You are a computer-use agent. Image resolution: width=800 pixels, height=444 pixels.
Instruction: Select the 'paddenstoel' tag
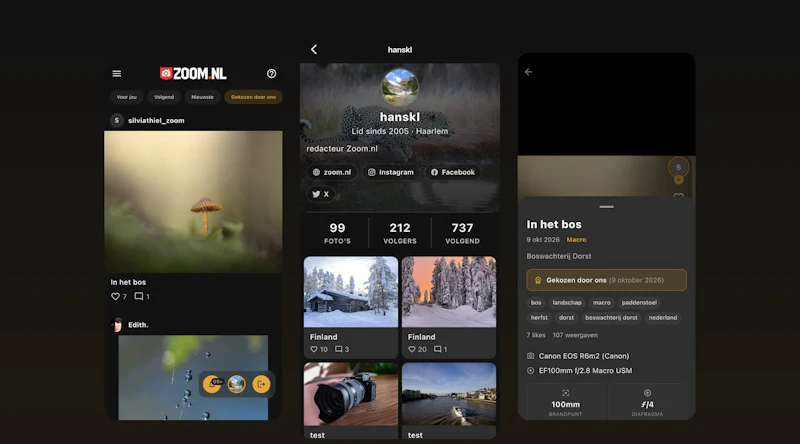click(639, 303)
